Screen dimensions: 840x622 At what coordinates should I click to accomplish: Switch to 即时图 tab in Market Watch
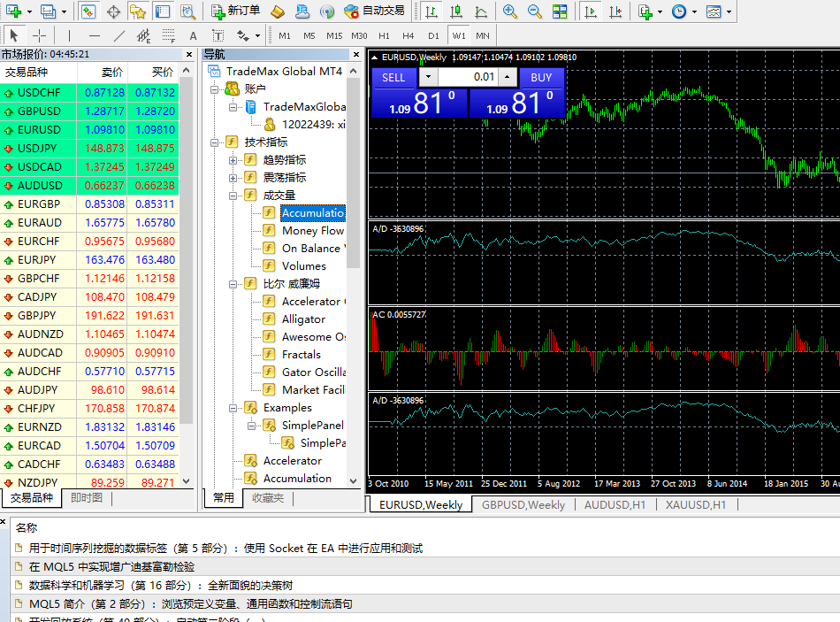coord(87,497)
